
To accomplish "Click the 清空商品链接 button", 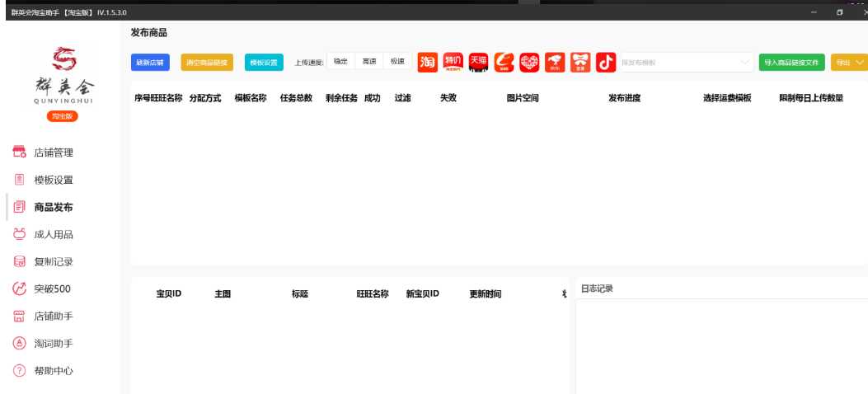I will 207,63.
